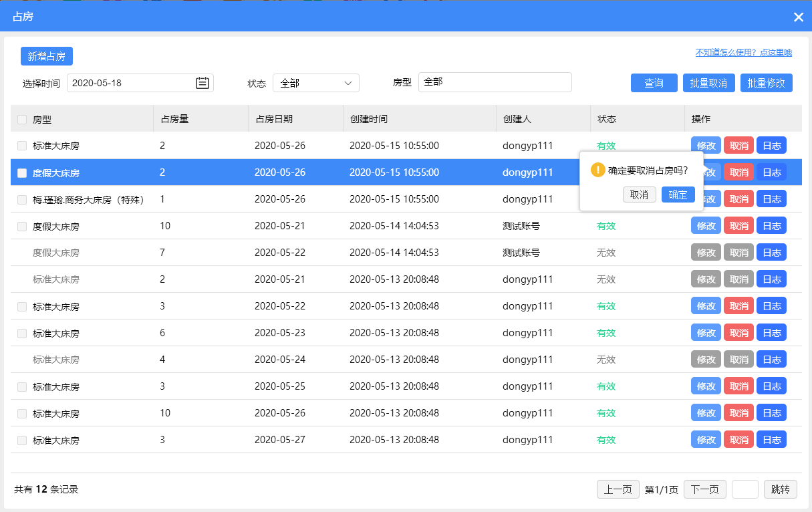The width and height of the screenshot is (812, 512).
Task: Click the 选择时间 date field 2020-05-18
Action: tap(140, 83)
